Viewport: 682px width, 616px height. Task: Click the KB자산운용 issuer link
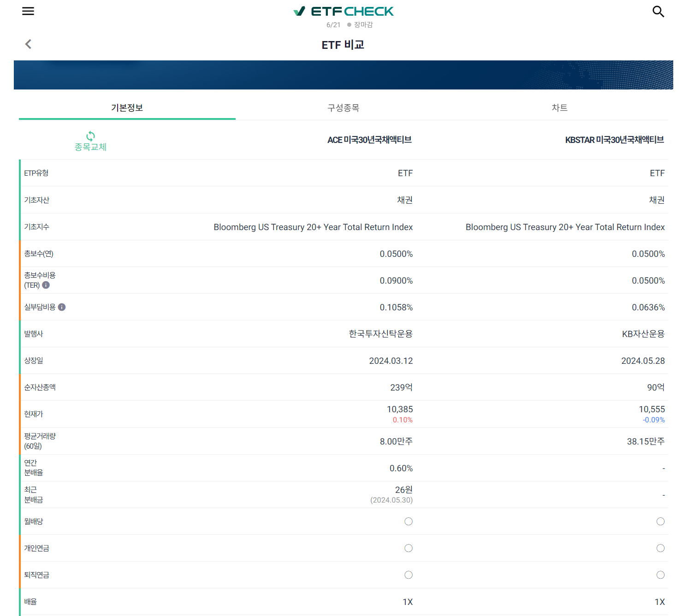(645, 333)
